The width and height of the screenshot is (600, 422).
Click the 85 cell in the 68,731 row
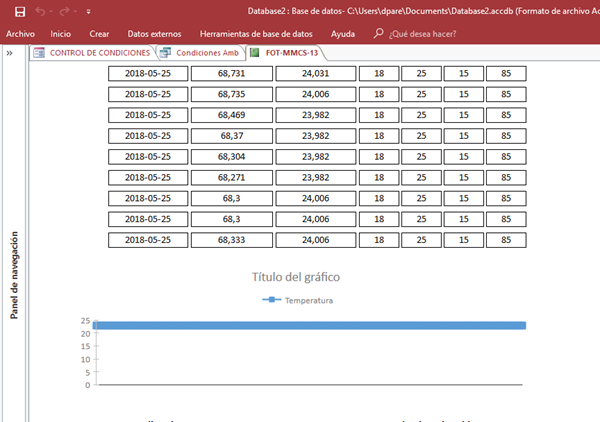pos(506,73)
